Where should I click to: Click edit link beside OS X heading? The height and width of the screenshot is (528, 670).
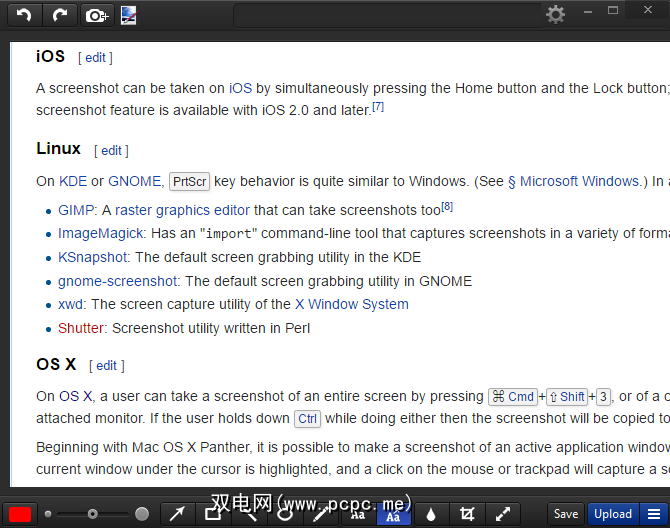pos(106,366)
